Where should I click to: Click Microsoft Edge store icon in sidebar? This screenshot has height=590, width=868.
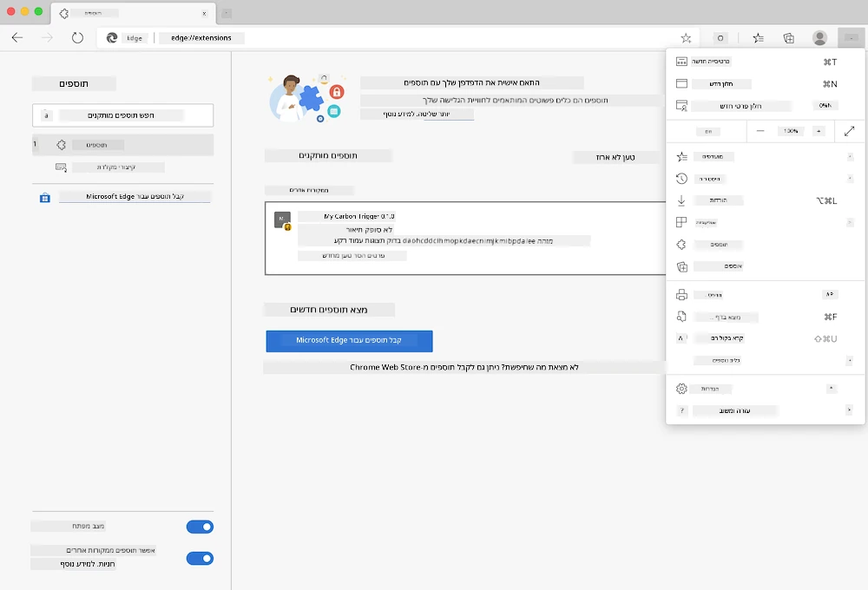tap(45, 198)
